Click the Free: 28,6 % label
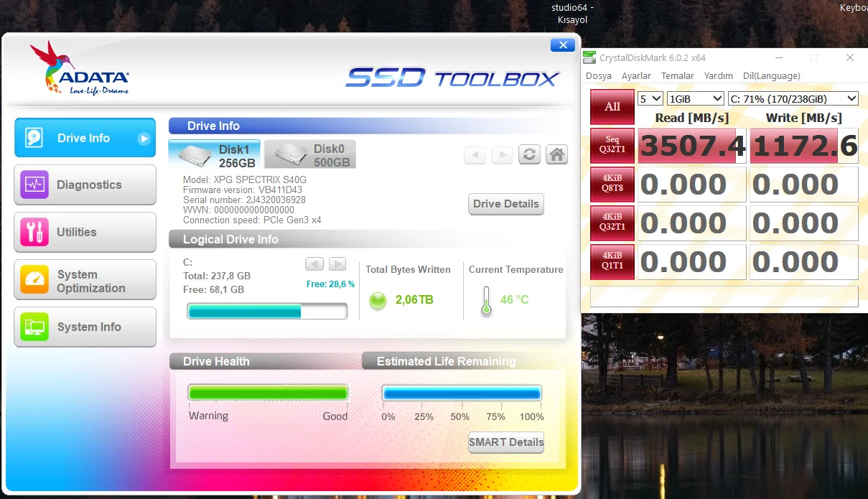868x499 pixels. click(330, 284)
